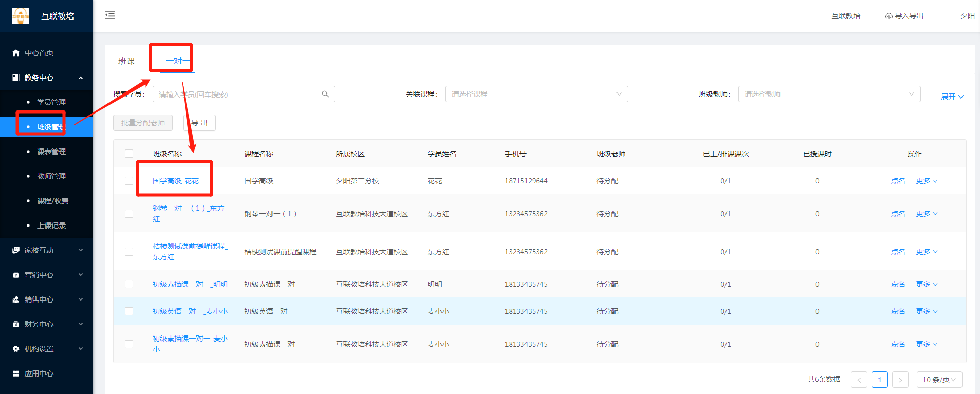Switch to the 一对一 tab
The image size is (980, 394).
coord(177,61)
